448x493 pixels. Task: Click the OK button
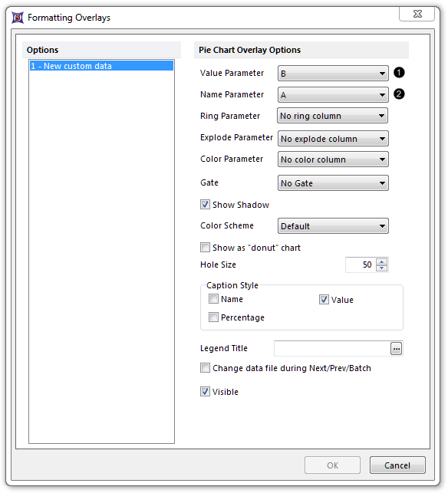point(332,465)
